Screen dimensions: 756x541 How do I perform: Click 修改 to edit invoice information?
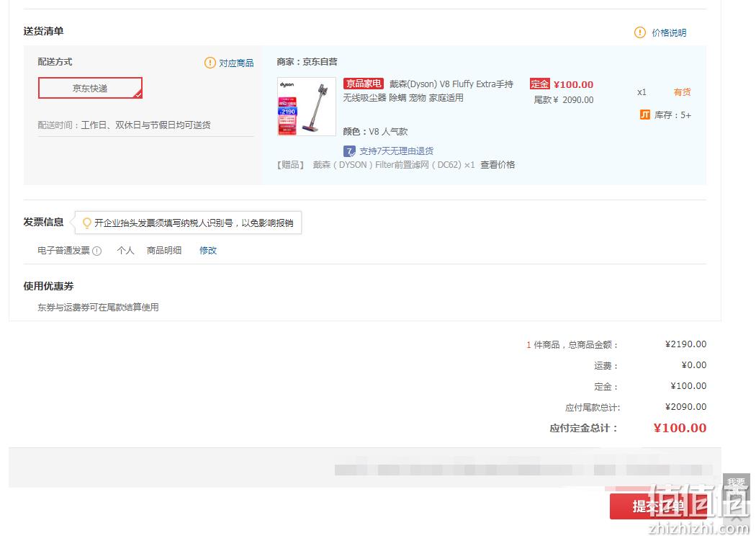208,251
